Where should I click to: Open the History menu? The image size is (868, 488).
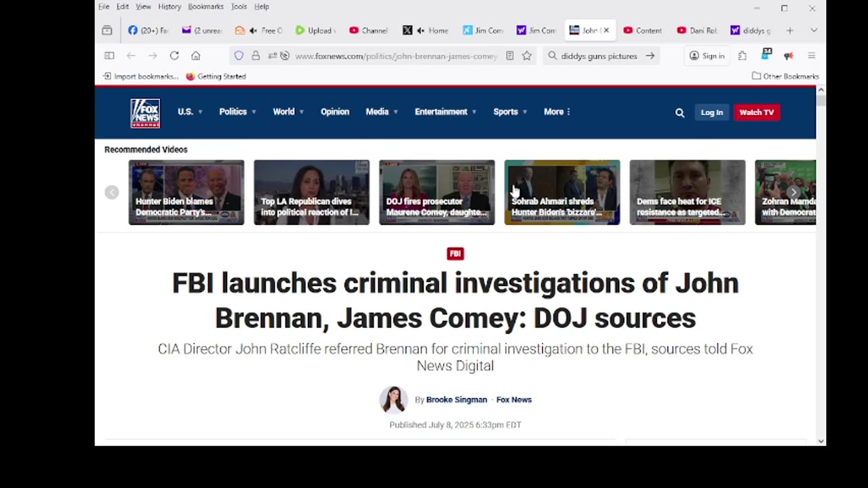point(170,7)
